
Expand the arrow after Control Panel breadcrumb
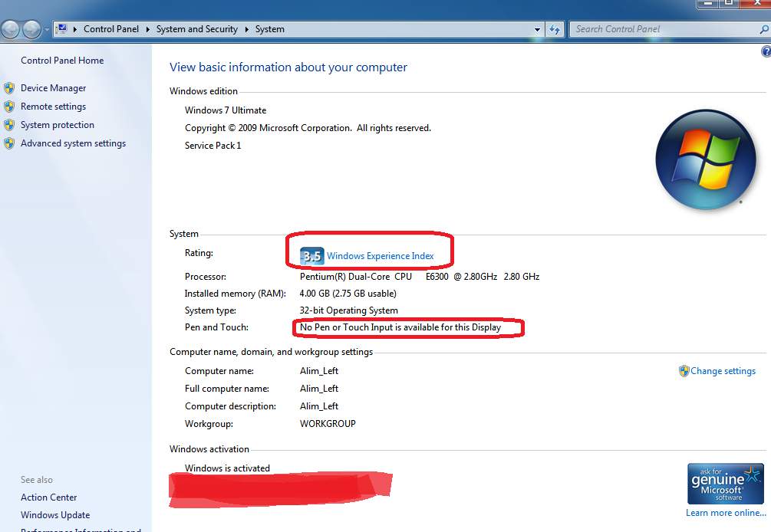tap(147, 29)
